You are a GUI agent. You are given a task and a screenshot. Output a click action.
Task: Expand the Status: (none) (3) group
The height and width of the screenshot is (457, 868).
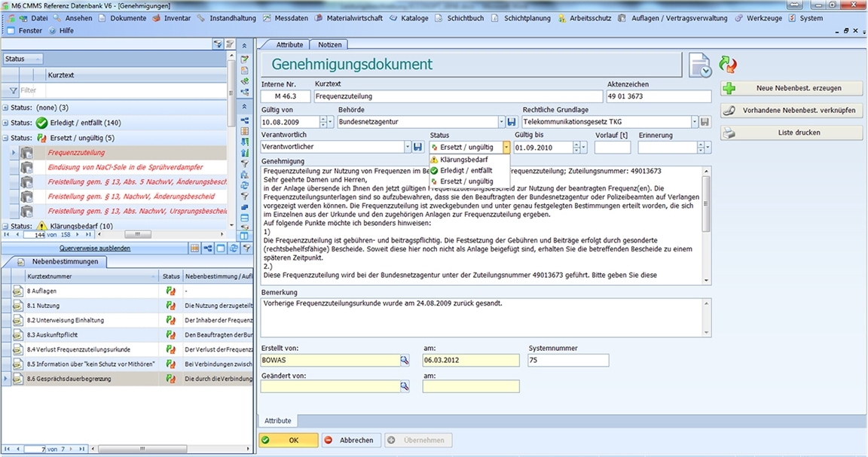pyautogui.click(x=5, y=108)
